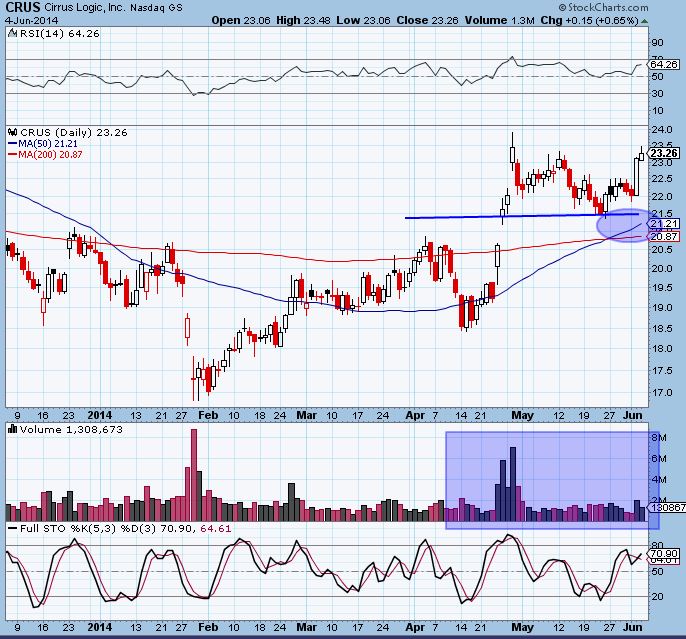
Task: Click the RSI indicator icon beside RSI(14)
Action: point(12,33)
